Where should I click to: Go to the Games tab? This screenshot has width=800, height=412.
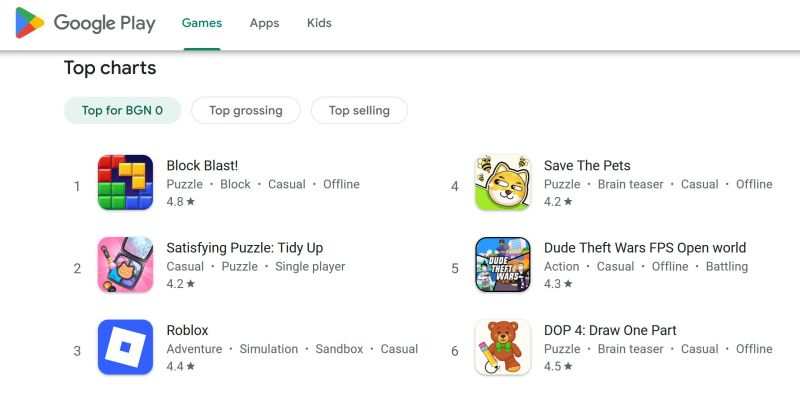pos(202,23)
